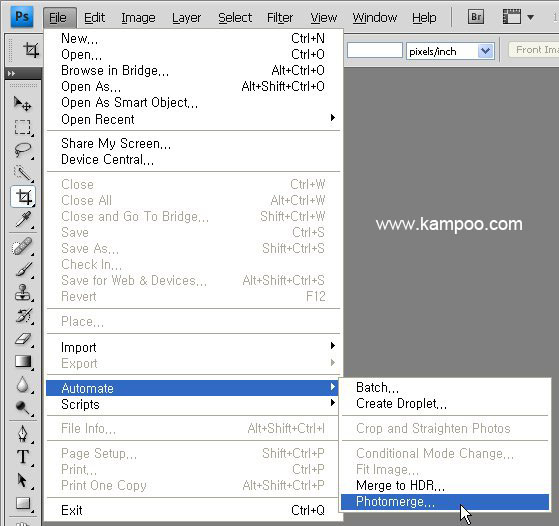Select the Crop tool in toolbox

point(23,196)
